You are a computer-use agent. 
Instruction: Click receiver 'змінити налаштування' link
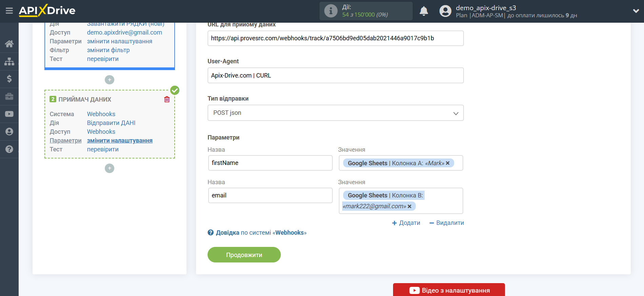[x=120, y=141]
